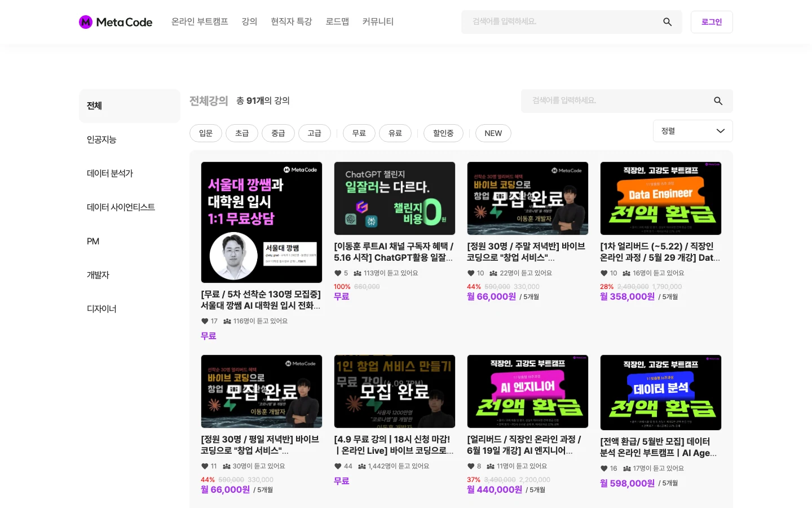Click heart icon on 주말 저녁반 바이브 코딩 course
Viewport: 812px width, 508px height.
[x=471, y=273]
